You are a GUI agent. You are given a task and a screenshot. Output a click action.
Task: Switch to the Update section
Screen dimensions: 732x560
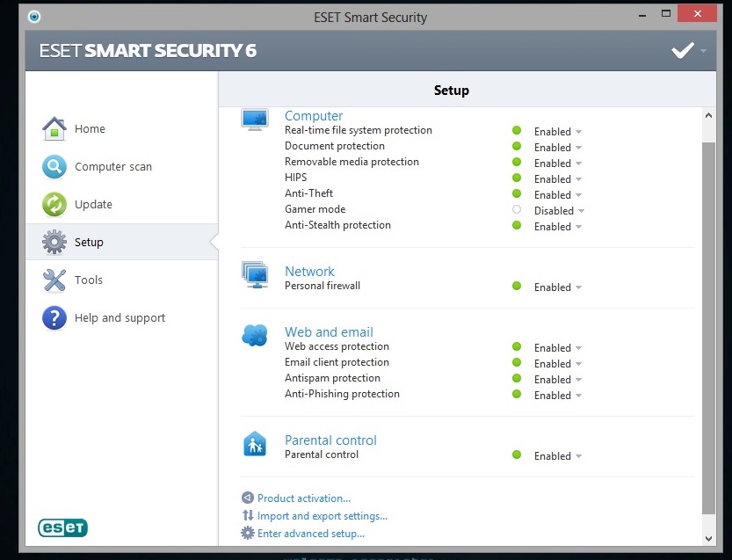93,205
